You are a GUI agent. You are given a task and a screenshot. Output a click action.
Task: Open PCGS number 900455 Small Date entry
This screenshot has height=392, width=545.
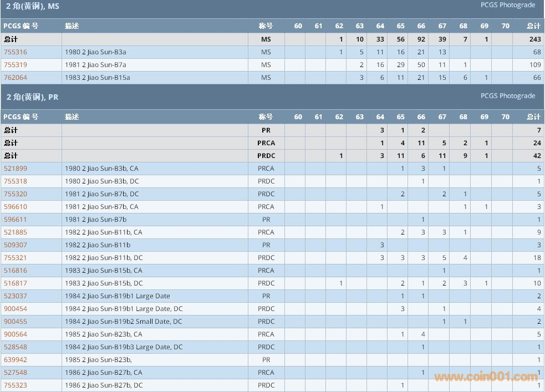16,322
